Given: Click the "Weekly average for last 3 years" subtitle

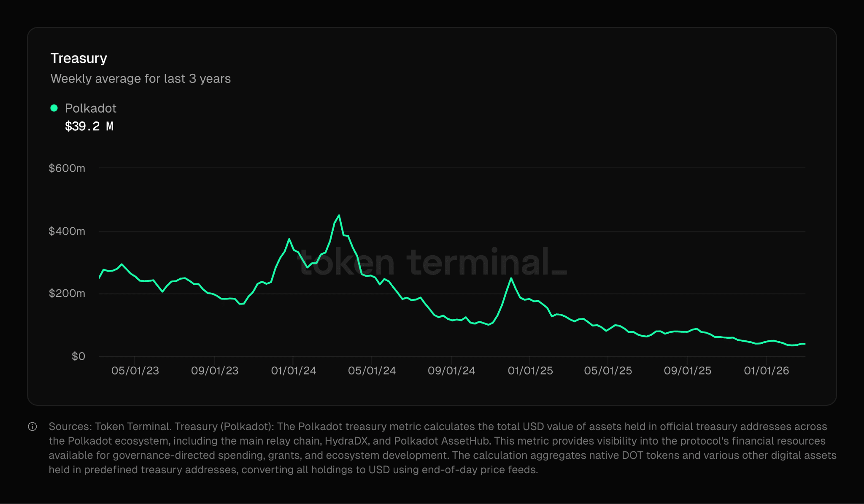Looking at the screenshot, I should point(140,79).
